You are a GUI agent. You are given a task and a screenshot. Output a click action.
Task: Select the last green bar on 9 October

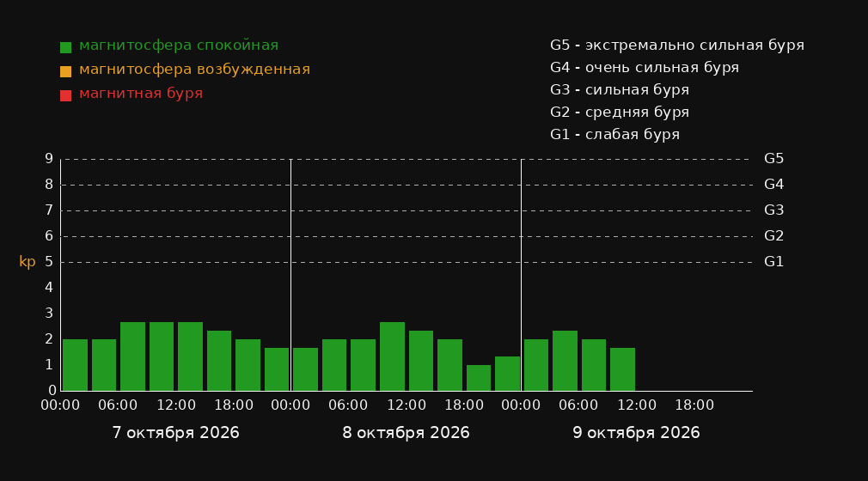point(623,369)
